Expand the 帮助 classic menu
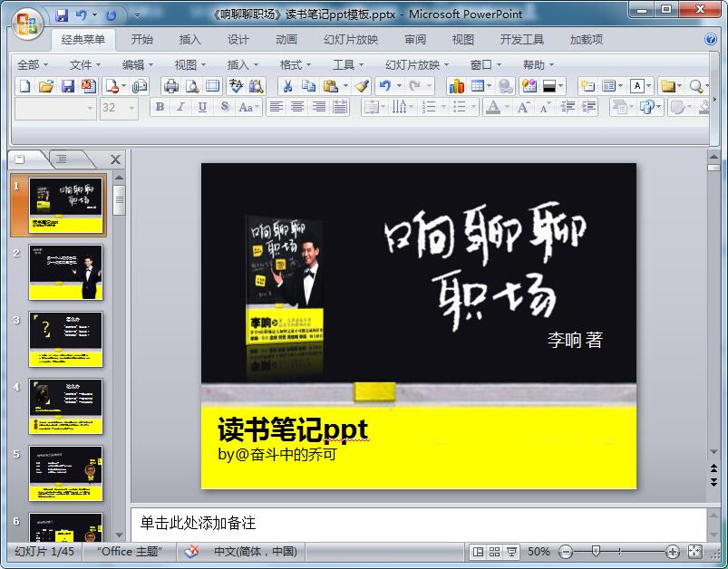Viewport: 728px width, 569px height. (x=539, y=65)
